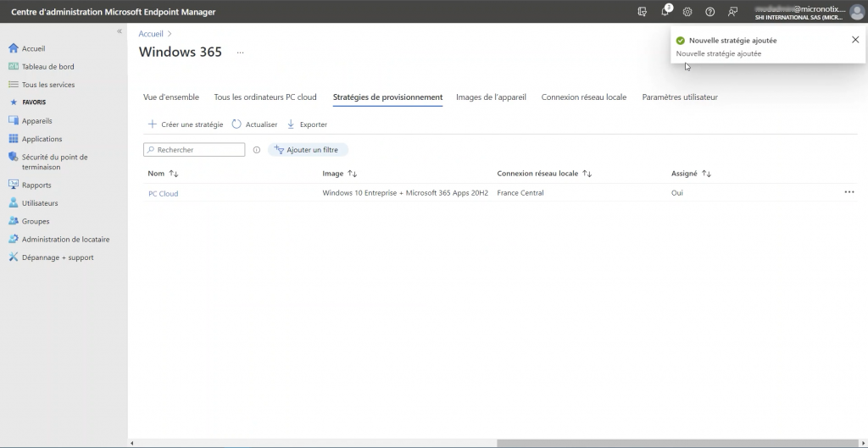
Task: Collapse the left navigation with chevrons
Action: [x=119, y=31]
